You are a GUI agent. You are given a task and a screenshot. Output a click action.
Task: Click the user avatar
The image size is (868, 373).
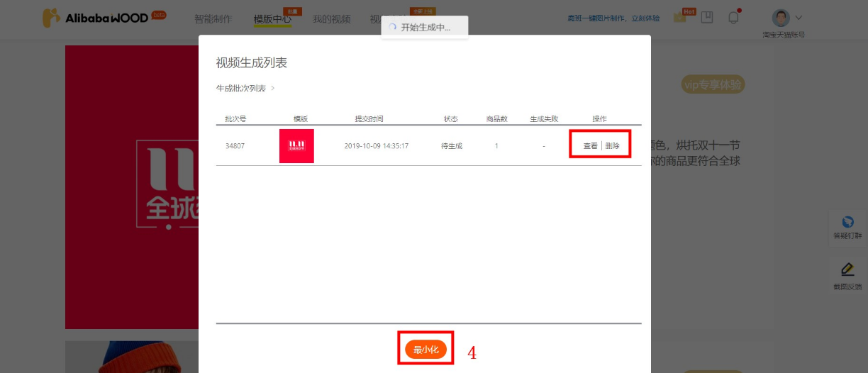[x=781, y=18]
